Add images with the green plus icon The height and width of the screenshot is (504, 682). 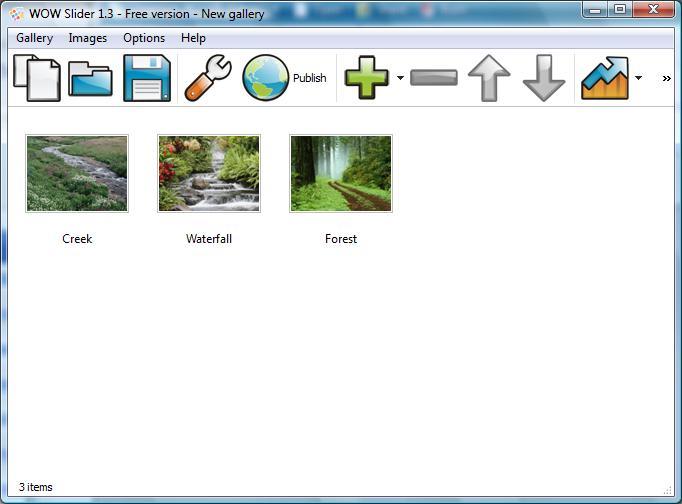tap(367, 78)
